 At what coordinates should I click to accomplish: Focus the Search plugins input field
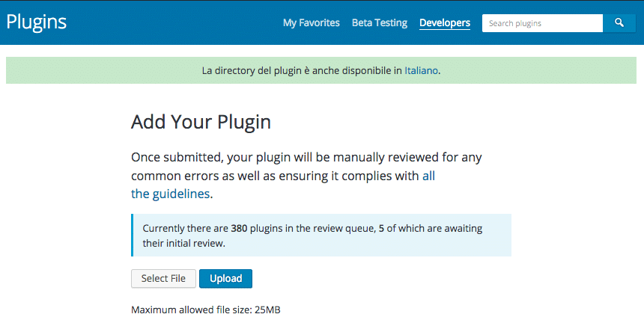pos(542,23)
